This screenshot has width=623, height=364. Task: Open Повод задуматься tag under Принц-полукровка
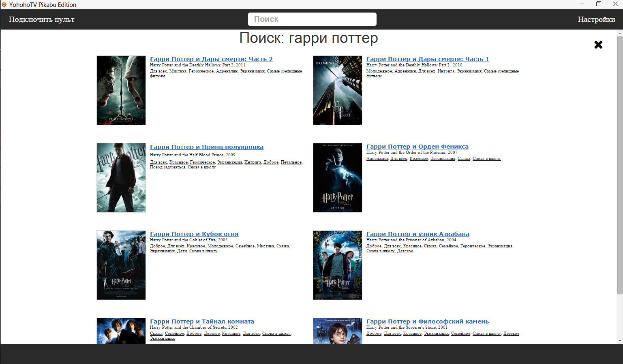pos(167,167)
